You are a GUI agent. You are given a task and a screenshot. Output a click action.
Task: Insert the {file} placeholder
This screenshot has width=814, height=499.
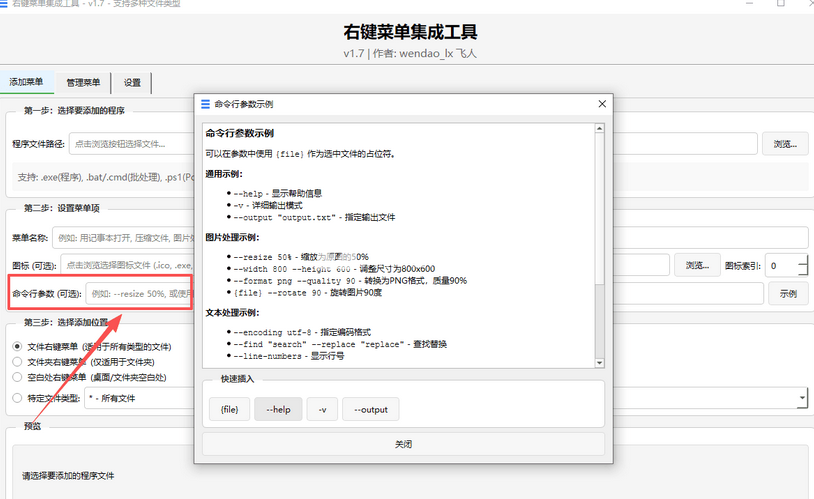[x=229, y=409]
